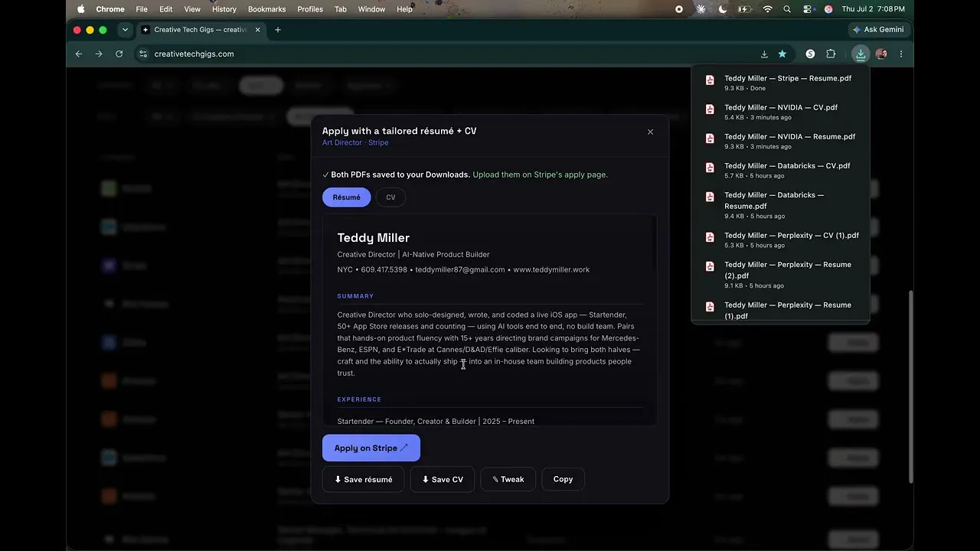Click the résumé preview scrollbar
Image resolution: width=980 pixels, height=551 pixels.
tap(654, 245)
